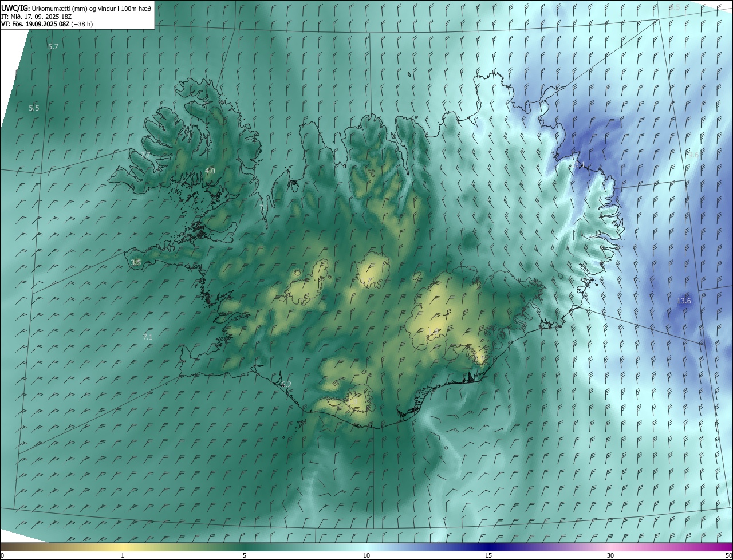Click the color scale tick labeled 30
Viewport: 733px width, 560px height.
point(610,555)
